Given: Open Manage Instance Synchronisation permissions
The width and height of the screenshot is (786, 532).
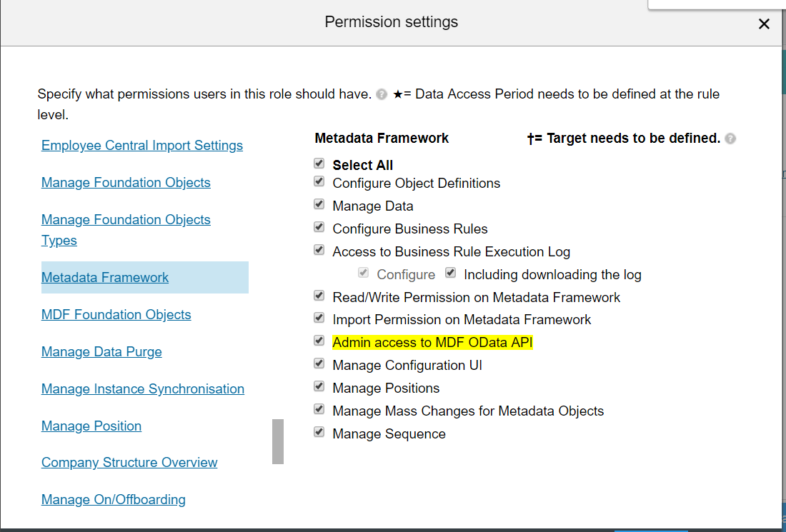Looking at the screenshot, I should tap(142, 388).
